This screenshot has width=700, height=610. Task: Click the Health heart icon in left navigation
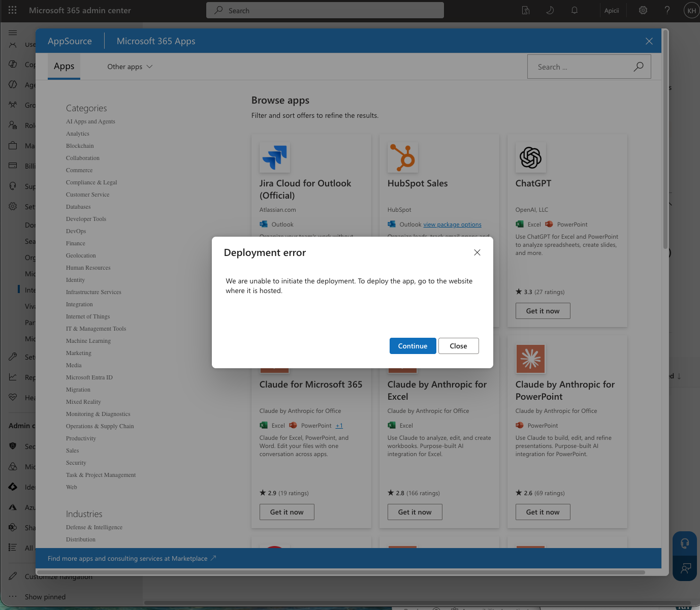13,398
